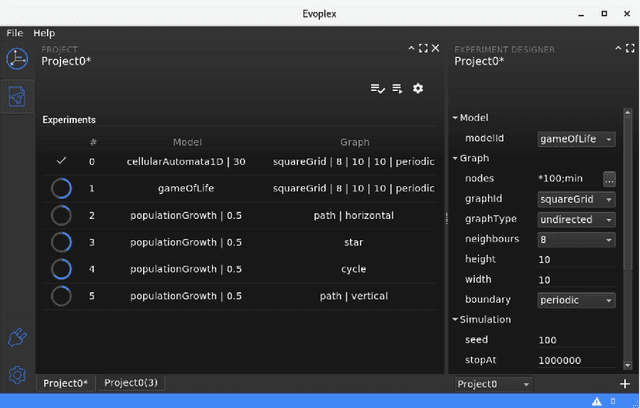Maximize the Experiment Designer panel
The height and width of the screenshot is (408, 640).
[630, 48]
